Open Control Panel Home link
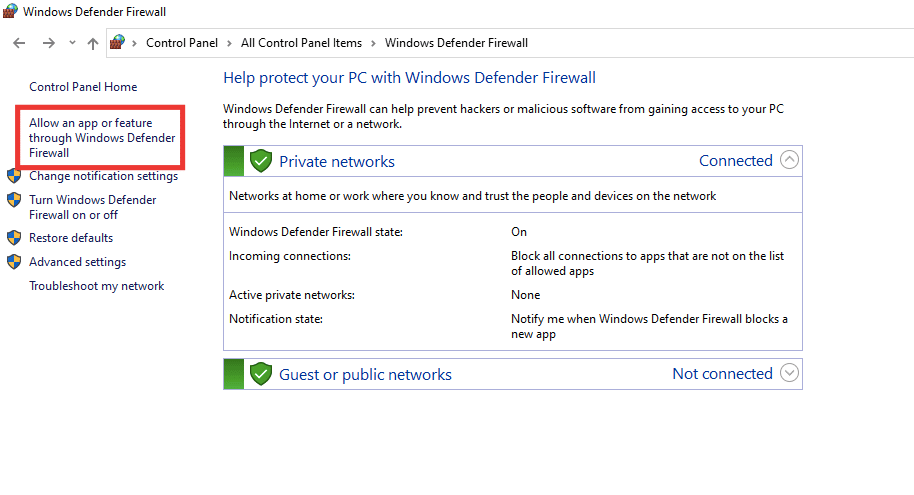The width and height of the screenshot is (914, 495). [x=83, y=87]
